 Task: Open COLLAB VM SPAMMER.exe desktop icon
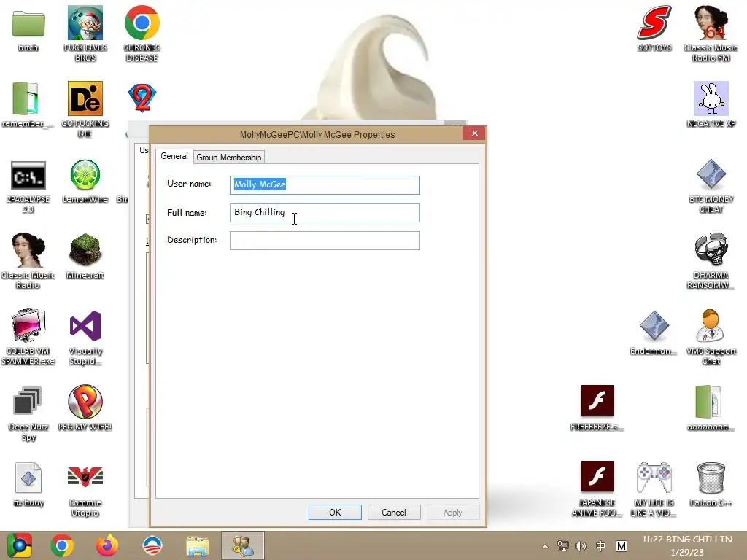[x=28, y=326]
